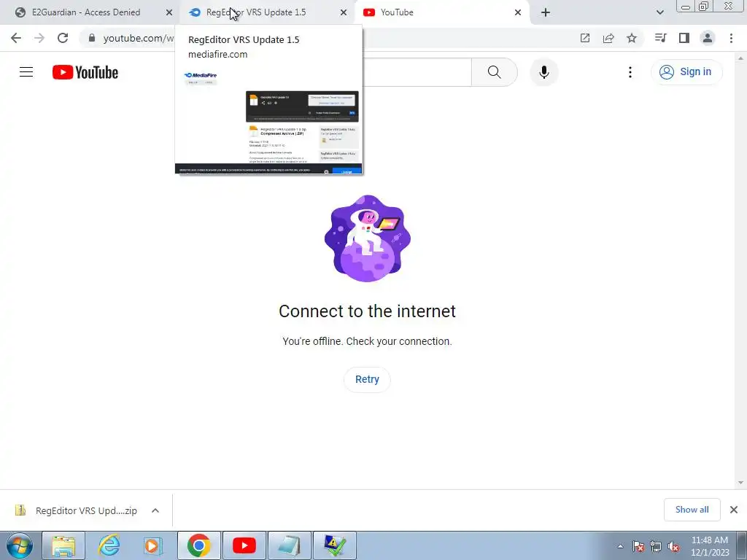Open the Windows Start menu
This screenshot has height=560, width=747.
click(x=20, y=545)
